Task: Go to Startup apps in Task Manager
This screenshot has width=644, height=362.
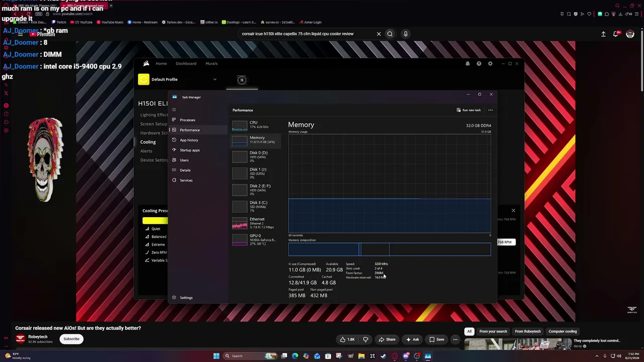Action: click(x=189, y=150)
